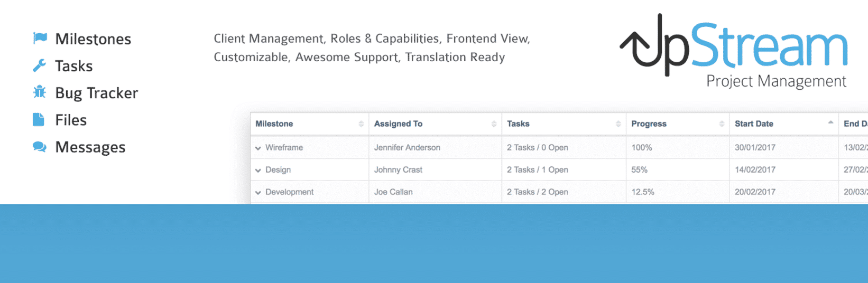The height and width of the screenshot is (283, 868).
Task: Click the Project Management tagline text
Action: [x=776, y=81]
